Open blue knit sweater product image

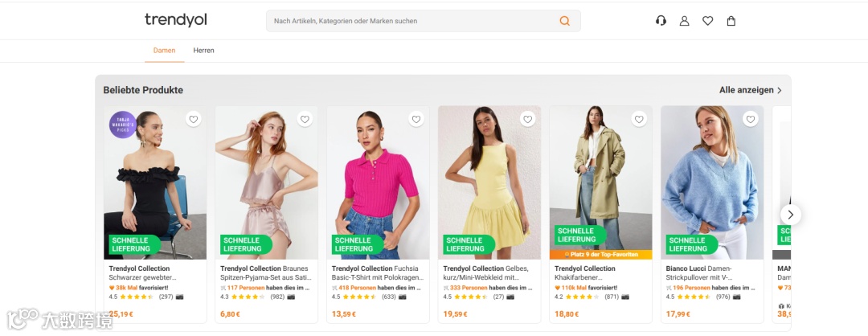(712, 182)
